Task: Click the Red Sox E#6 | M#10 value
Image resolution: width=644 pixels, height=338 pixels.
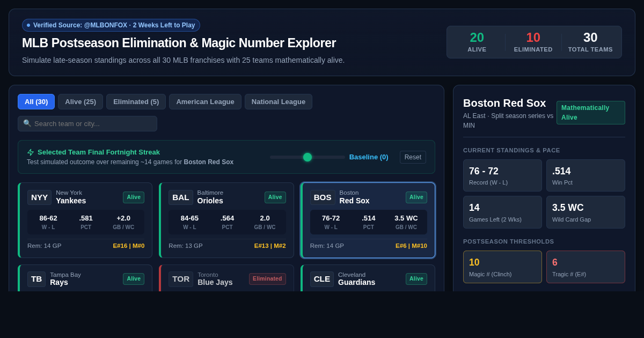Action: 412,246
